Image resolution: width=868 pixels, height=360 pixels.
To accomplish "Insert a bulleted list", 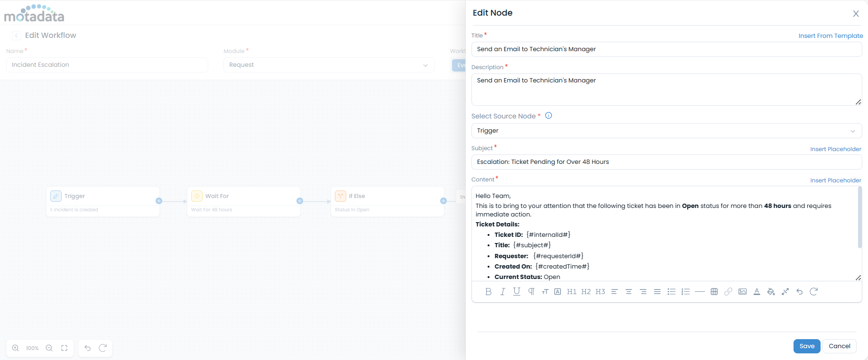I will click(x=672, y=292).
